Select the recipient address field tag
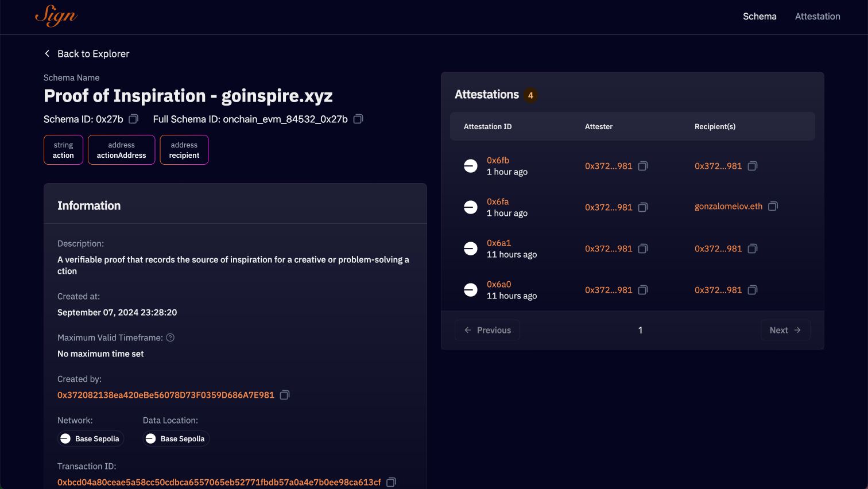This screenshot has width=868, height=489. (x=184, y=150)
